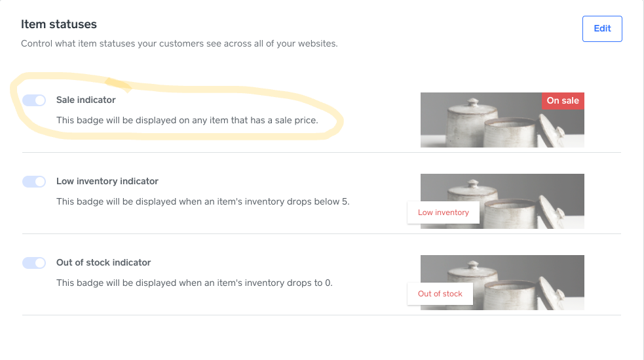Click the red On sale badge
Viewport: 644px width, 360px height.
coord(563,101)
